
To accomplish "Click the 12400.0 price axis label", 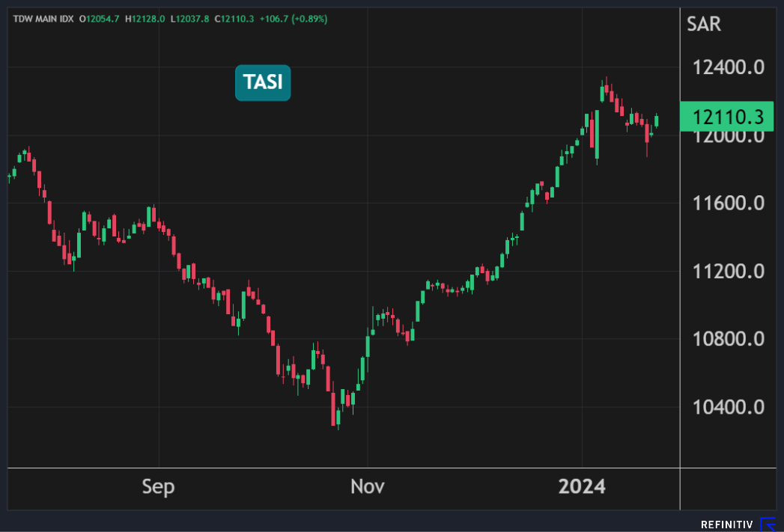I will [x=728, y=68].
